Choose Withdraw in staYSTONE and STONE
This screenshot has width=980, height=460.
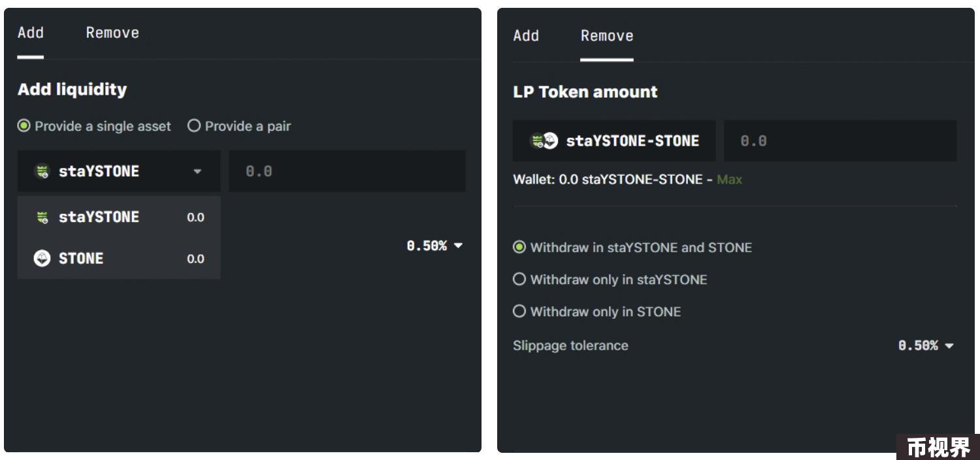click(x=632, y=248)
